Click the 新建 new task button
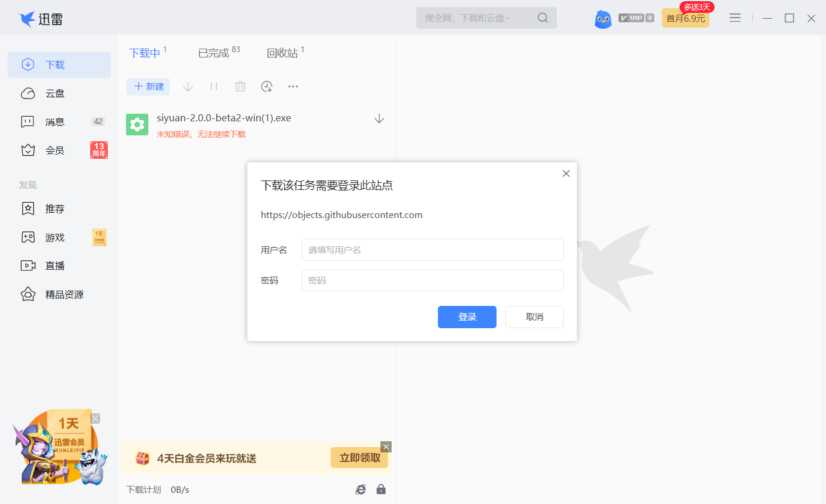The height and width of the screenshot is (504, 826). (148, 87)
